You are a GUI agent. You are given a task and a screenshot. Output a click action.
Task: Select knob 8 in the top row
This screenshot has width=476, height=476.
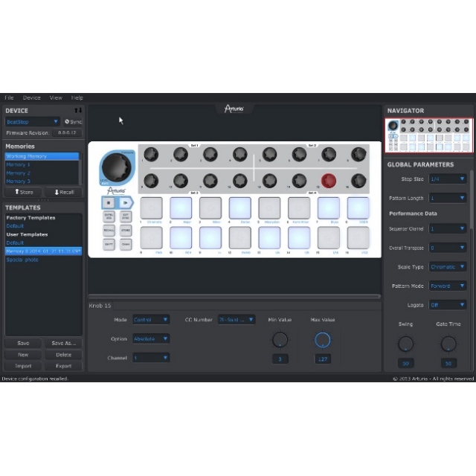click(x=358, y=154)
